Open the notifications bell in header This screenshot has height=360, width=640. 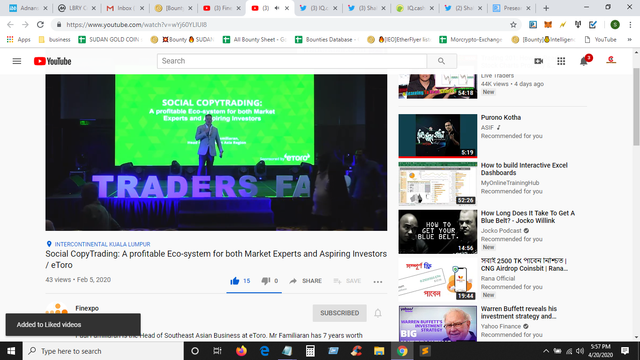coord(584,61)
